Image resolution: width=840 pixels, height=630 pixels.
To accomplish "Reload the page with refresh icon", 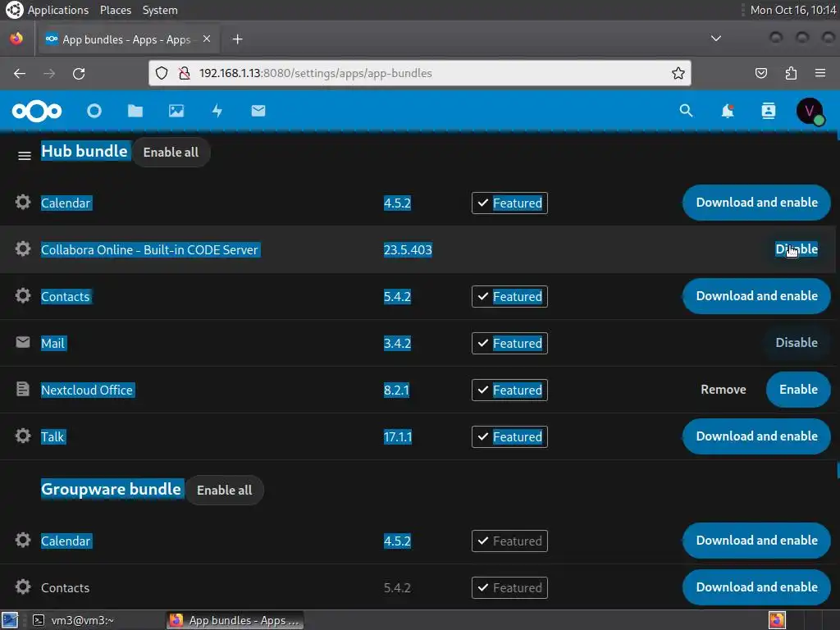I will point(79,73).
